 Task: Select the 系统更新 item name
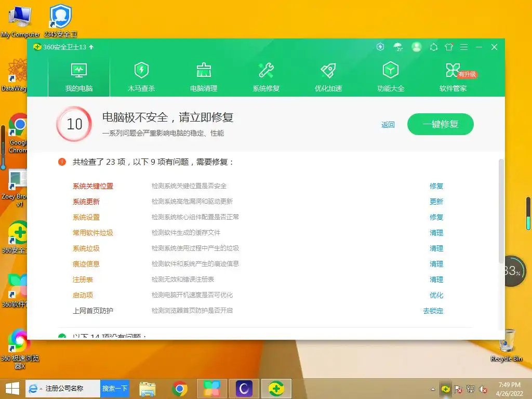(86, 202)
